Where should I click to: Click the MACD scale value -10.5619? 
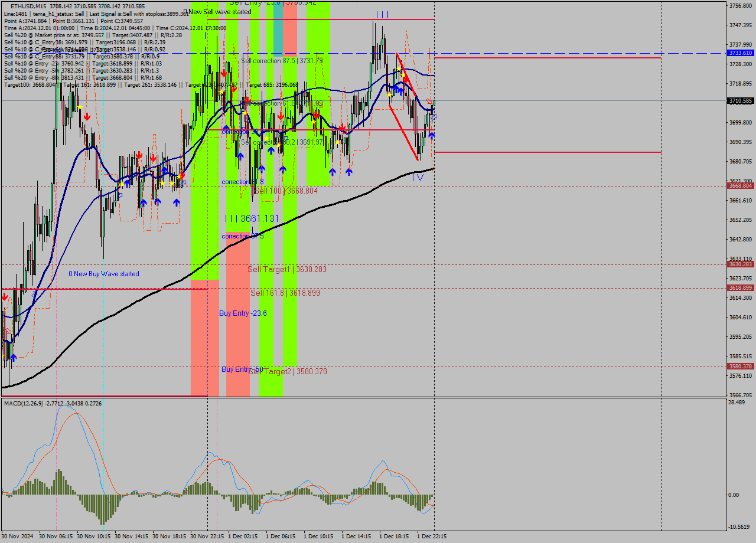(x=739, y=527)
